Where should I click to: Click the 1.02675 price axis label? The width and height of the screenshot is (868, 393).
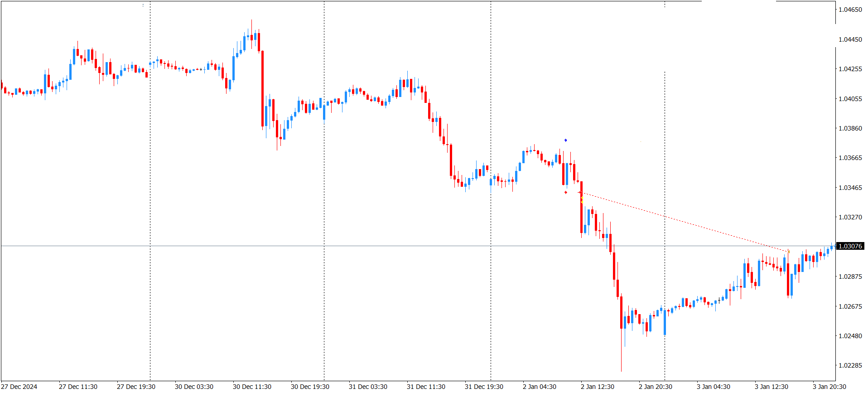(x=850, y=306)
